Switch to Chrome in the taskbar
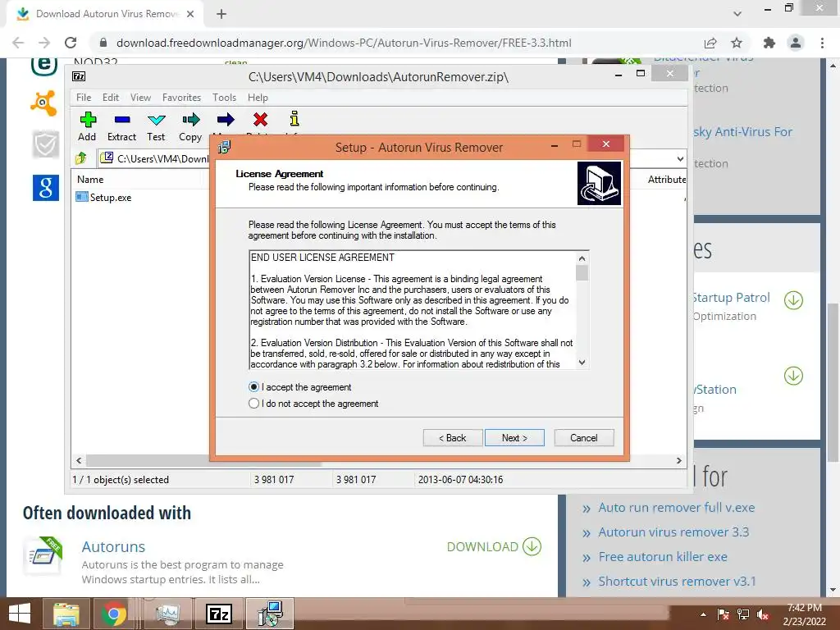This screenshot has height=630, width=840. pos(113,614)
